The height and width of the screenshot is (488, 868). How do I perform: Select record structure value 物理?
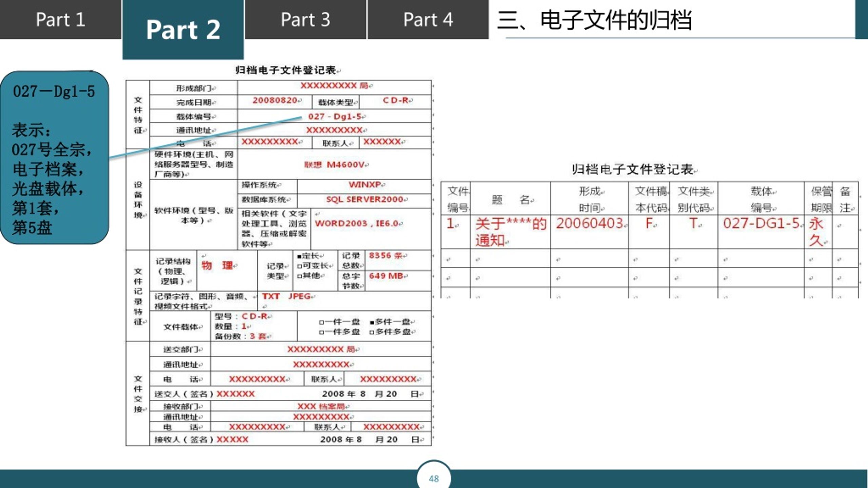point(217,265)
